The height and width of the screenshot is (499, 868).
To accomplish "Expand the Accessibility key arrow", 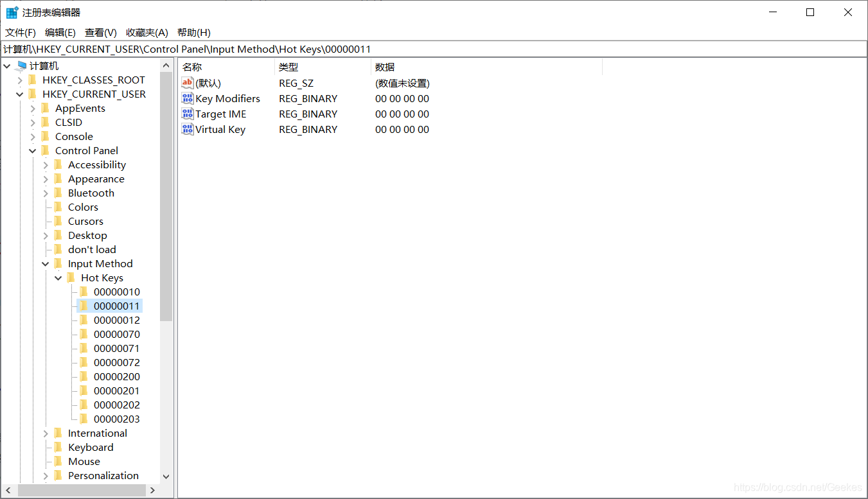I will (46, 164).
